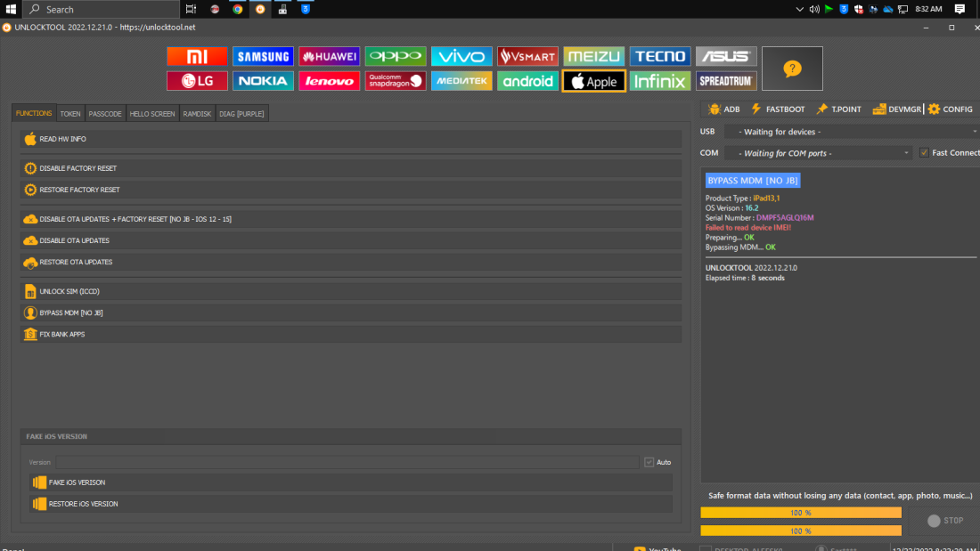Select the Vsmart brand icon

(x=527, y=56)
